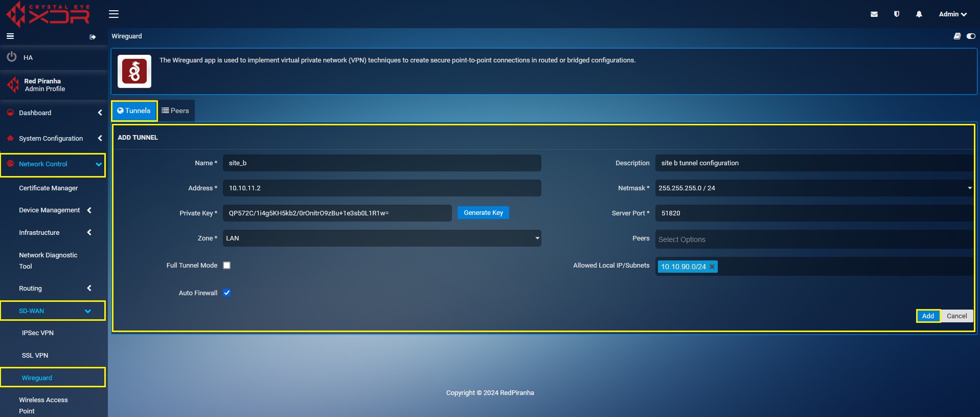980x417 pixels.
Task: Click the Description input field
Action: (814, 163)
